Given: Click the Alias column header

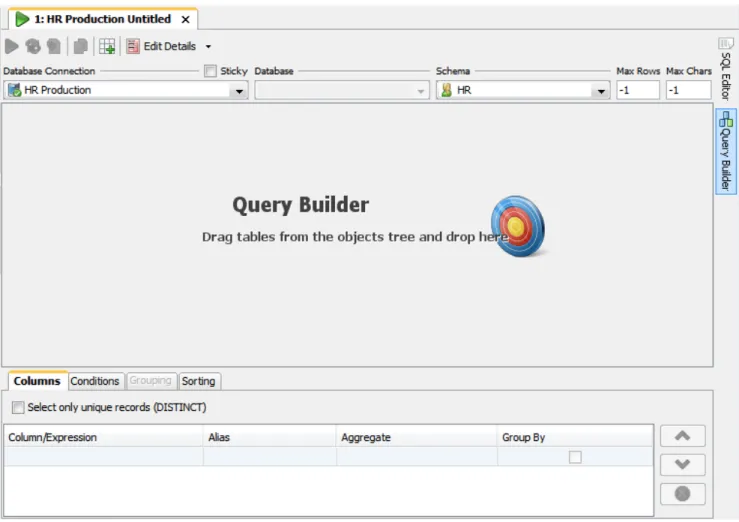Looking at the screenshot, I should 270,437.
